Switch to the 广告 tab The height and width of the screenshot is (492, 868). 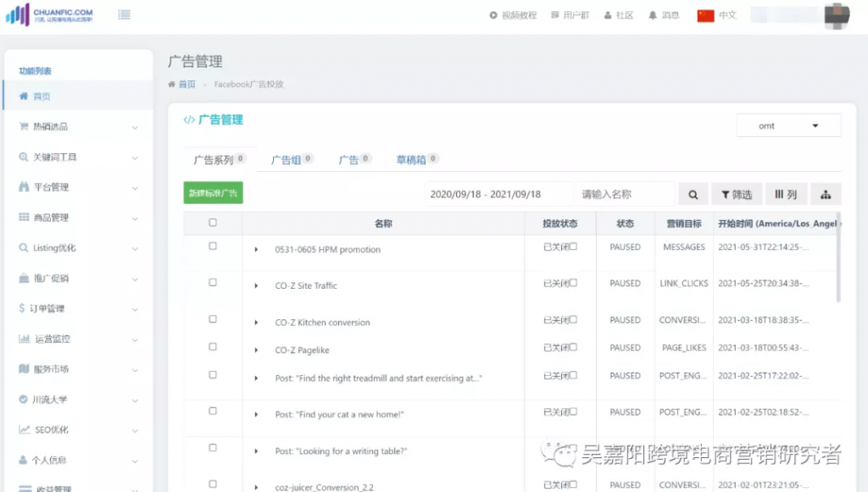(x=354, y=160)
